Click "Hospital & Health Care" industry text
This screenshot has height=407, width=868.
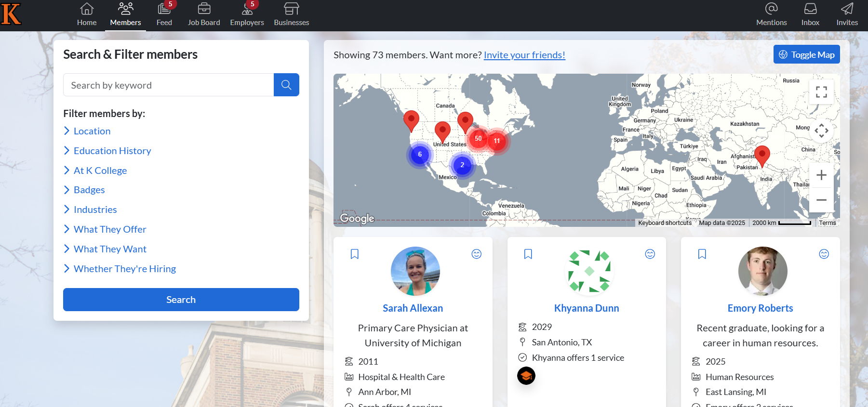401,377
